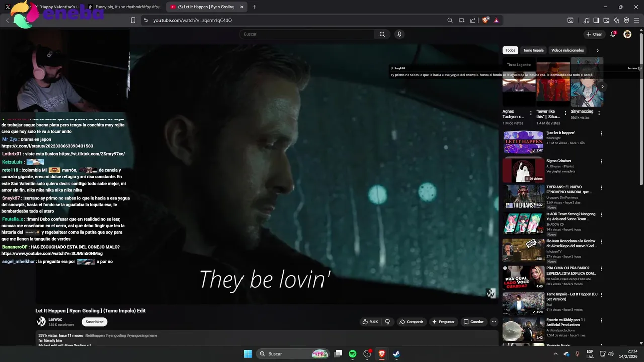Click the music note playlist icon
Viewport: 644px width, 362px height.
[x=586, y=20]
